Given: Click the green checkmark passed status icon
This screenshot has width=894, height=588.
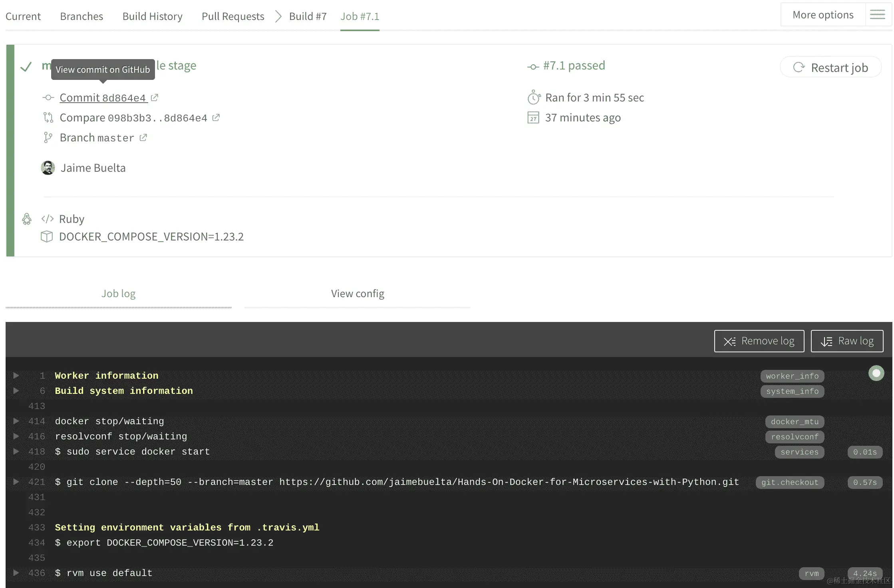Looking at the screenshot, I should [26, 67].
